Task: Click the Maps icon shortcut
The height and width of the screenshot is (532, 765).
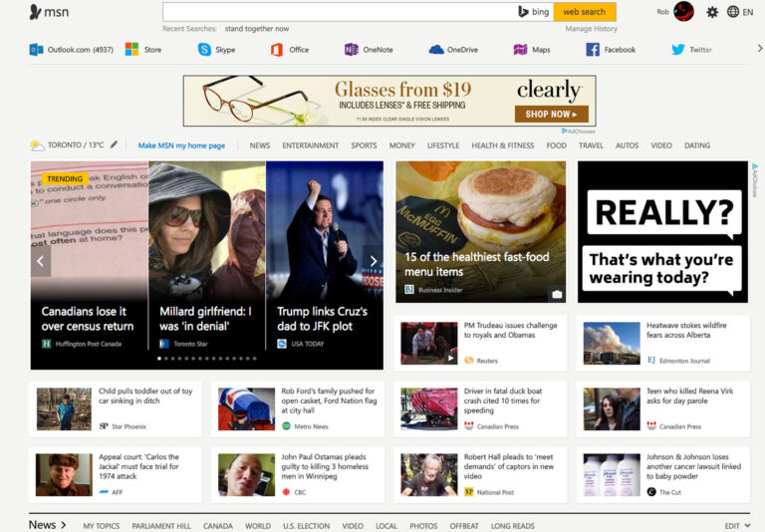Action: (520, 50)
